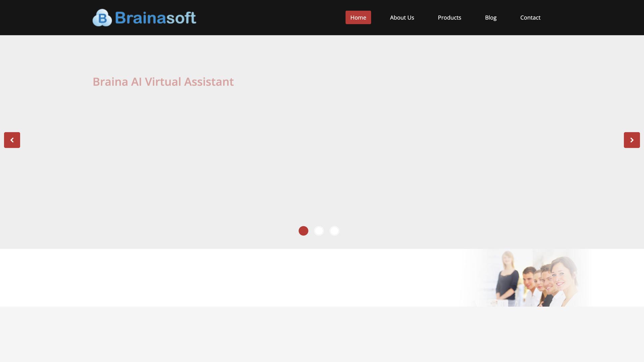Click white banner left of team photo
644x362 pixels.
pyautogui.click(x=235, y=278)
